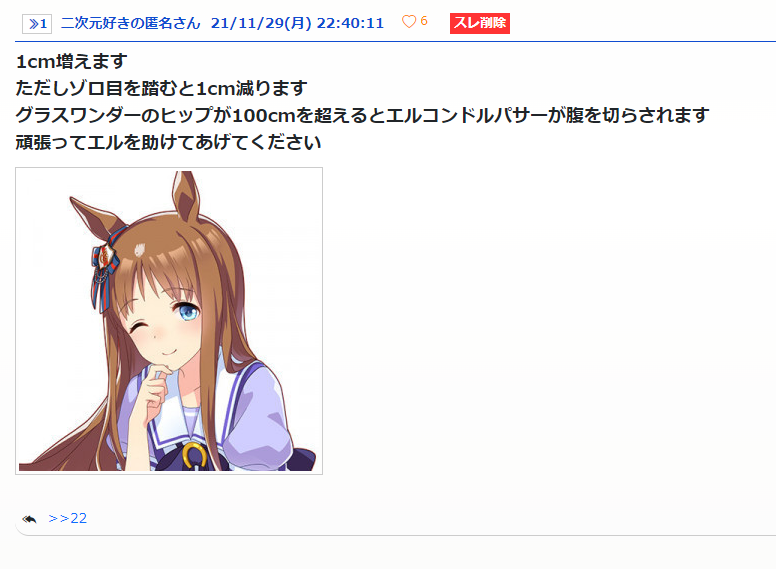The image size is (776, 569).
Task: Click the line ただしゾロ目を踏むと1cm減ります
Action: coord(161,89)
